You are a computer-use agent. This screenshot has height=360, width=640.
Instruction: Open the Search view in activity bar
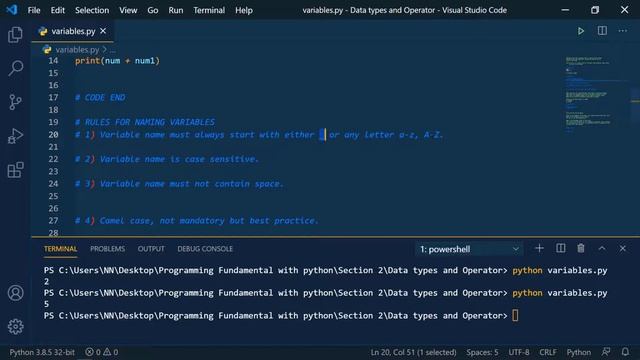click(x=15, y=68)
